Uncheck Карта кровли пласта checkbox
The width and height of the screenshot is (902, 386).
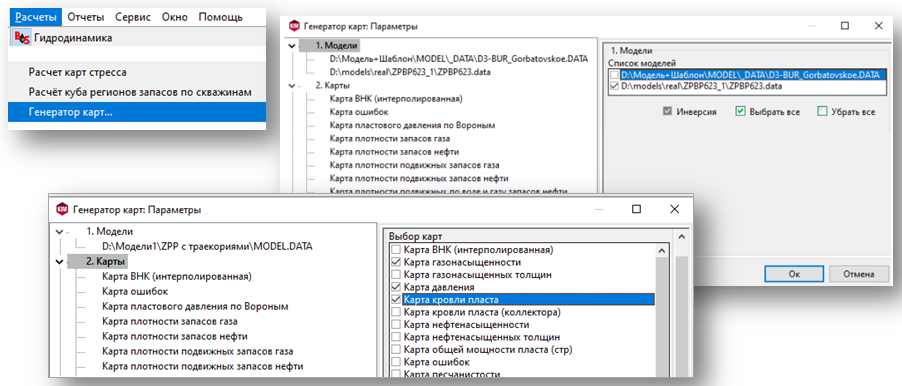tap(395, 300)
